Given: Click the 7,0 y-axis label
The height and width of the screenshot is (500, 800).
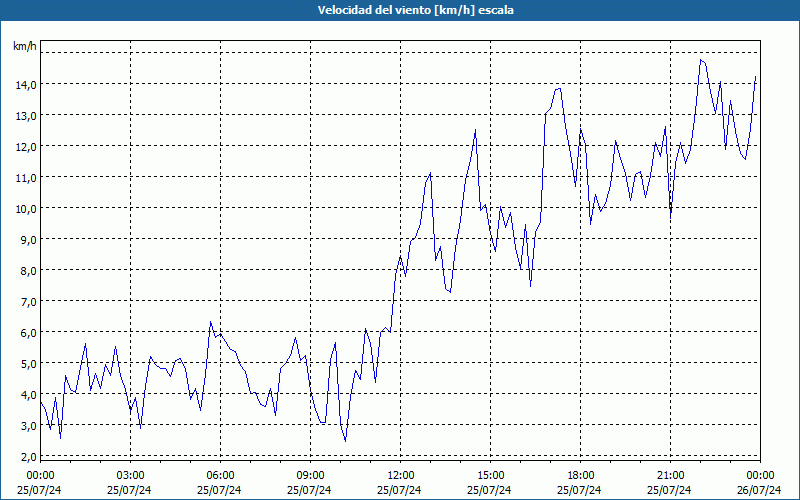Looking at the screenshot, I should pos(28,302).
